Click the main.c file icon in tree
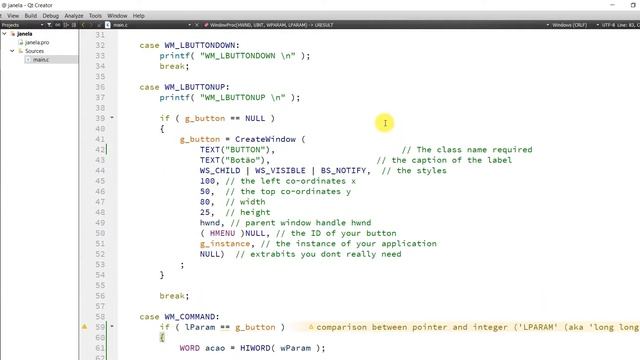Screen dimensions: 640x360 (x=28, y=60)
